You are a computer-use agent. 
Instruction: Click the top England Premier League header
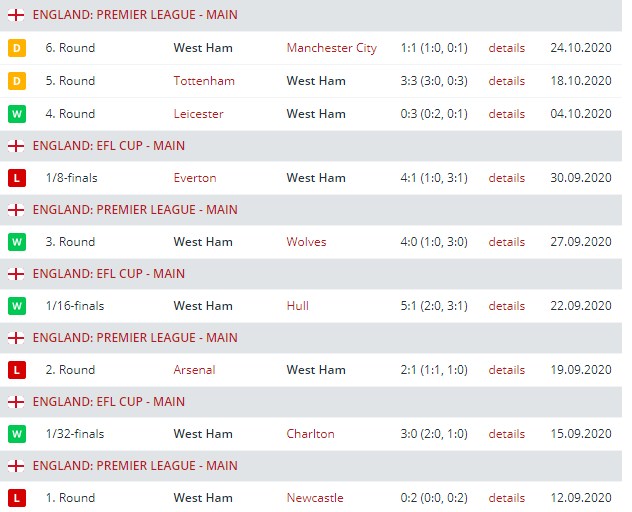(135, 17)
